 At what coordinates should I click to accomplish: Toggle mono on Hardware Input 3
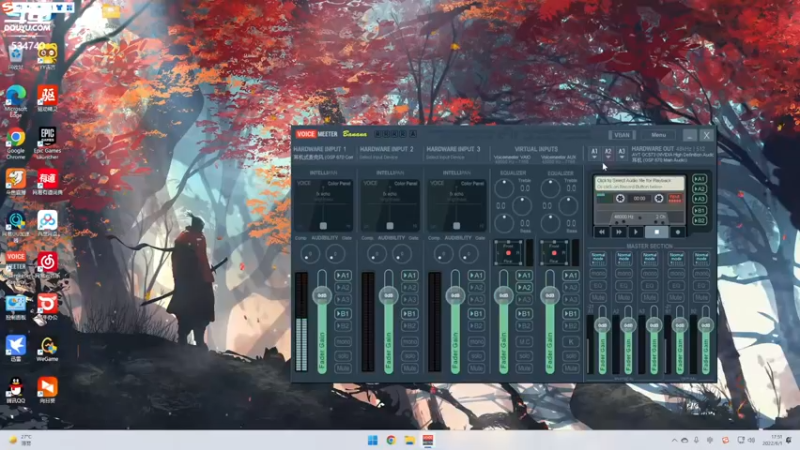coord(476,341)
